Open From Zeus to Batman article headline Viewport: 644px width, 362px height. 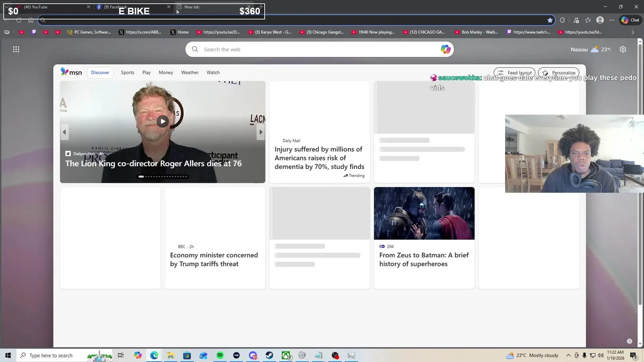tap(424, 259)
